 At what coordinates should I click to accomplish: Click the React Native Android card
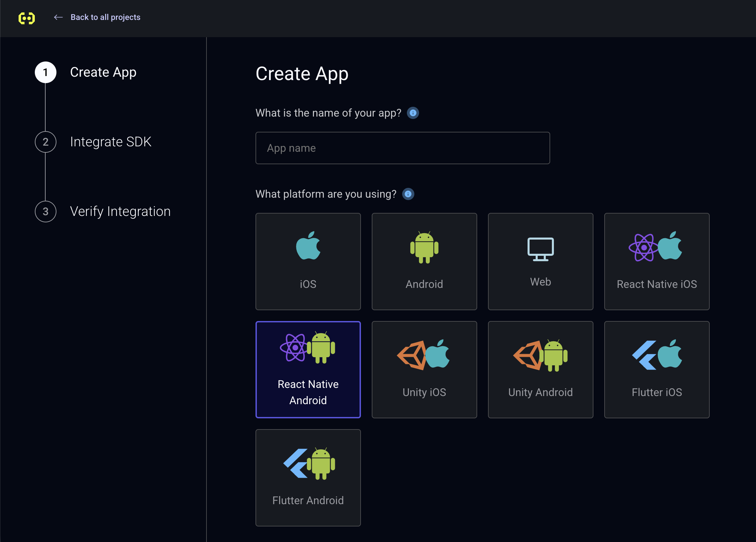(308, 369)
